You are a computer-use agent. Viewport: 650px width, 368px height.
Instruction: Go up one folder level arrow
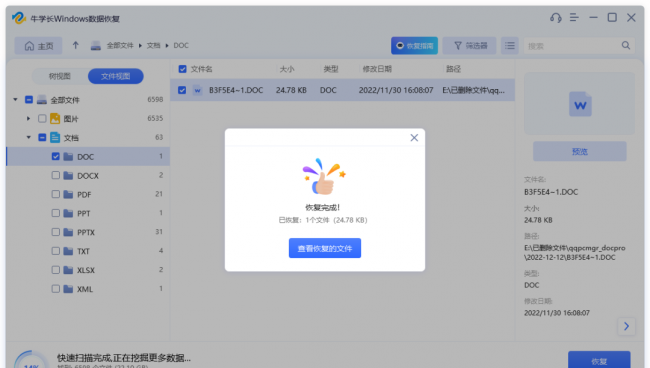click(x=75, y=45)
